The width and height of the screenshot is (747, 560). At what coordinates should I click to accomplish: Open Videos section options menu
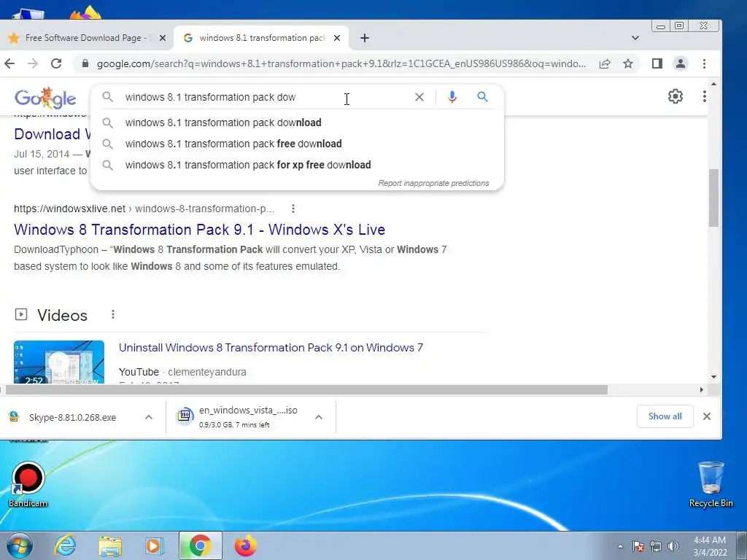pyautogui.click(x=113, y=314)
